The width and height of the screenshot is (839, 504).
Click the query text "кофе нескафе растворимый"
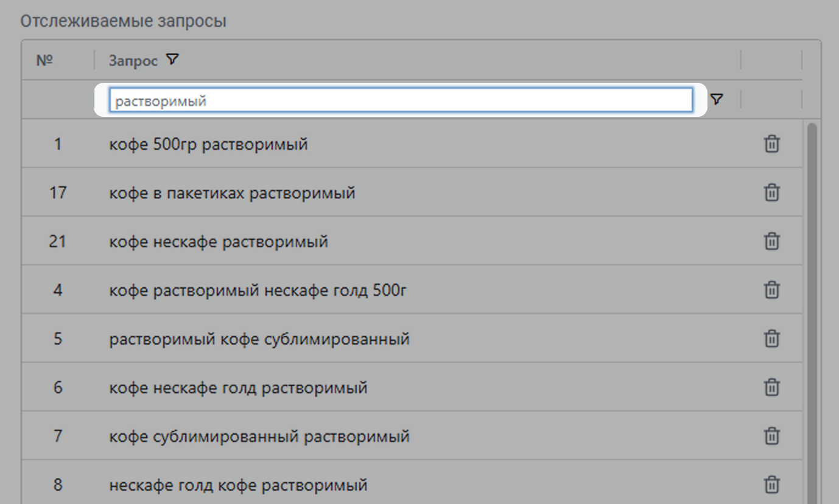[x=219, y=242]
